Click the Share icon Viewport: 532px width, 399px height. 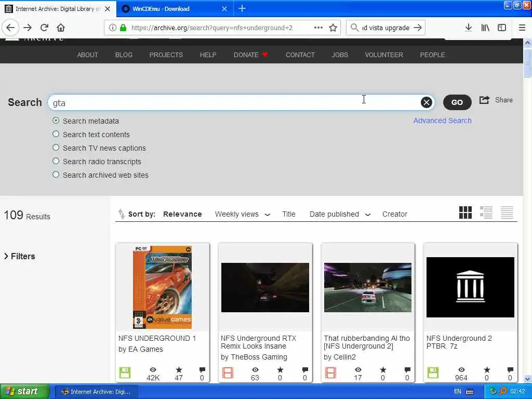[485, 100]
